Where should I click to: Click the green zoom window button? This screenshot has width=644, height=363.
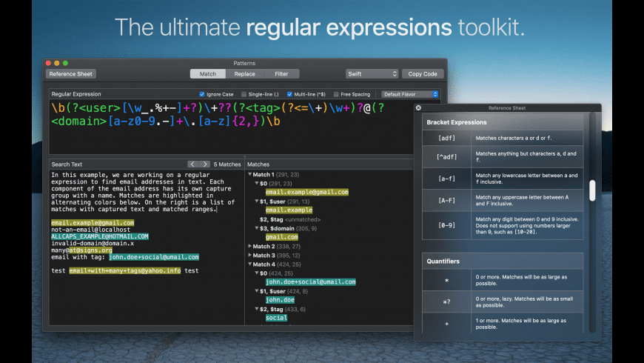[65, 63]
